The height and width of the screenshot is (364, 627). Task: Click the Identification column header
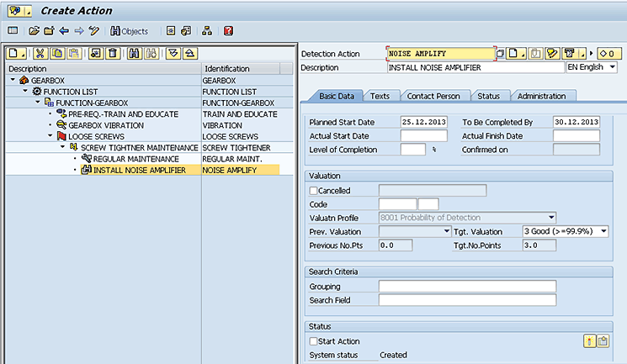[x=241, y=69]
